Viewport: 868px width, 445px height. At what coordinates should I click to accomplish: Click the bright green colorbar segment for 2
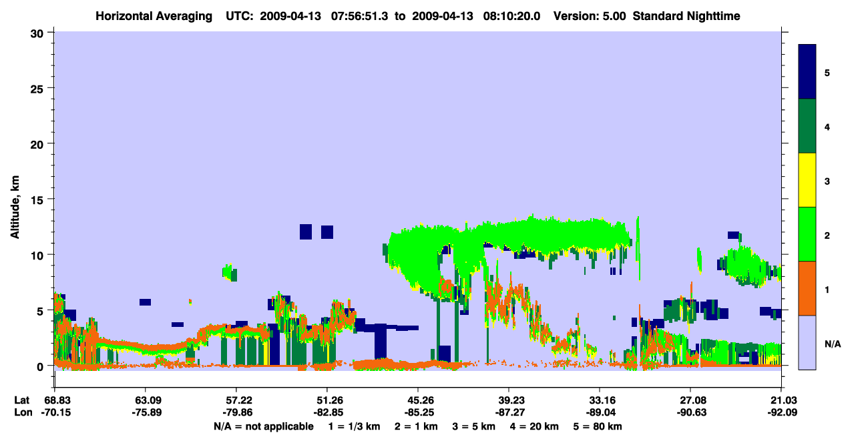pos(807,234)
